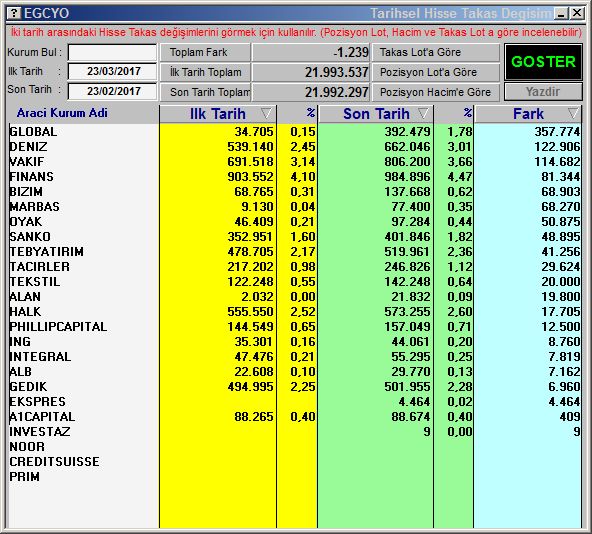Screen dimensions: 592x534
Task: Select the INVESTAZ row
Action: (294, 431)
